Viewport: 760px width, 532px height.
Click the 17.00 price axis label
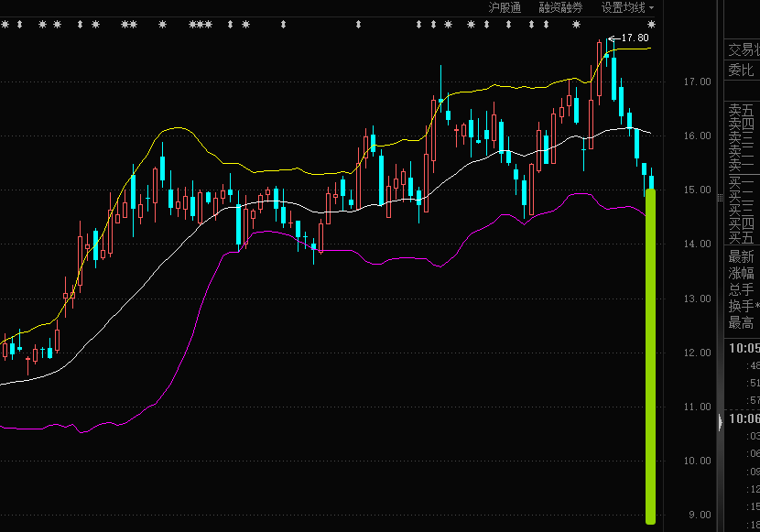[698, 81]
